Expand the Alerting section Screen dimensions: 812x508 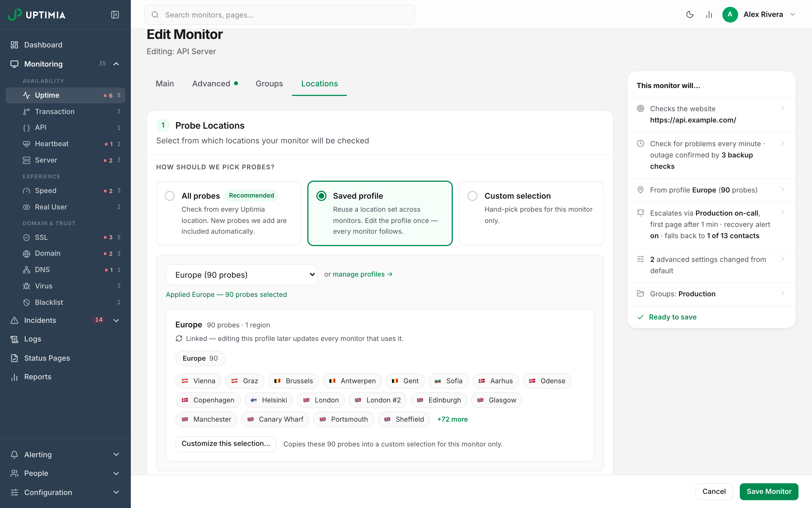(116, 455)
